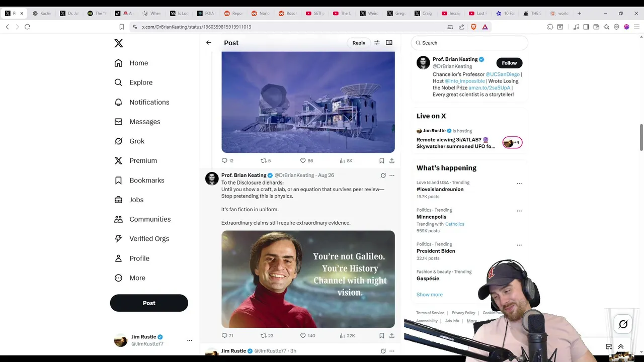Click Show more under What's happening
Screen dimensions: 644x362
pyautogui.click(x=429, y=295)
